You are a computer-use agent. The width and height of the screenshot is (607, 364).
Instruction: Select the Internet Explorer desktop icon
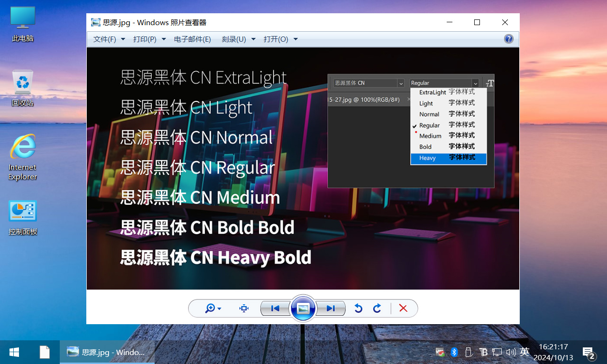pos(22,157)
